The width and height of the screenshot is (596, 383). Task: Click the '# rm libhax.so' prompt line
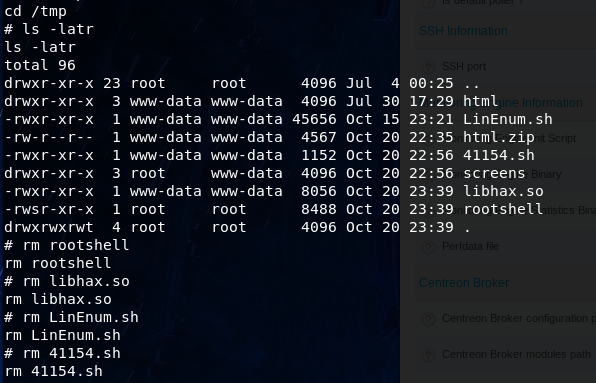click(x=67, y=281)
